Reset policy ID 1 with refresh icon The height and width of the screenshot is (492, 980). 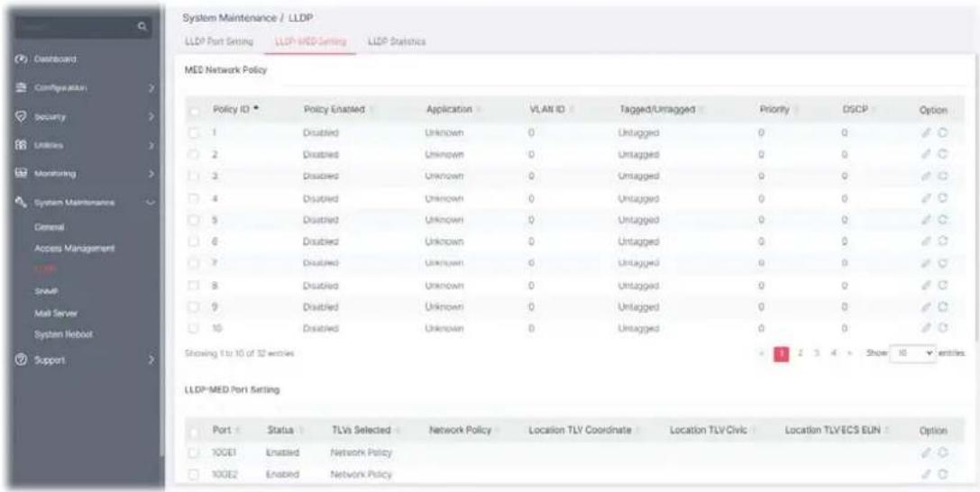942,133
